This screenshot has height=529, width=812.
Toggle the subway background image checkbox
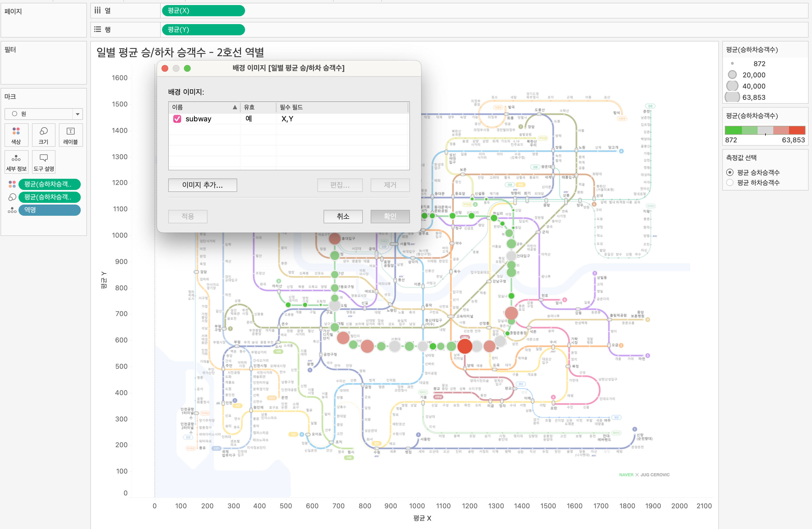click(x=177, y=119)
